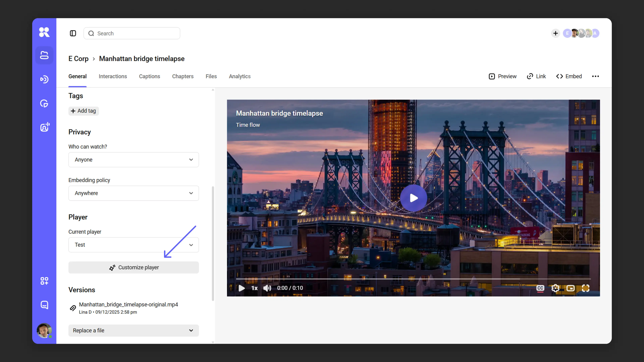Mute the video volume
Image resolution: width=644 pixels, height=362 pixels.
(x=267, y=288)
